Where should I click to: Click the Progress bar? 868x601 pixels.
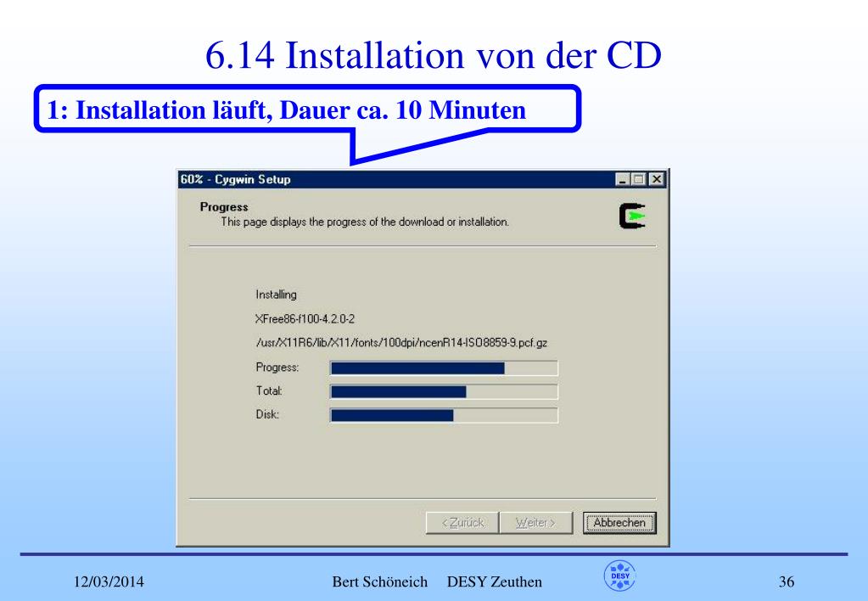click(x=444, y=368)
